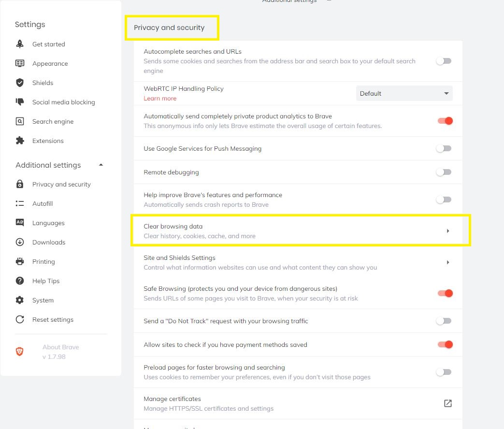Viewport: 504px width, 429px height.
Task: Click the Privacy and security lock icon
Action: click(x=20, y=184)
